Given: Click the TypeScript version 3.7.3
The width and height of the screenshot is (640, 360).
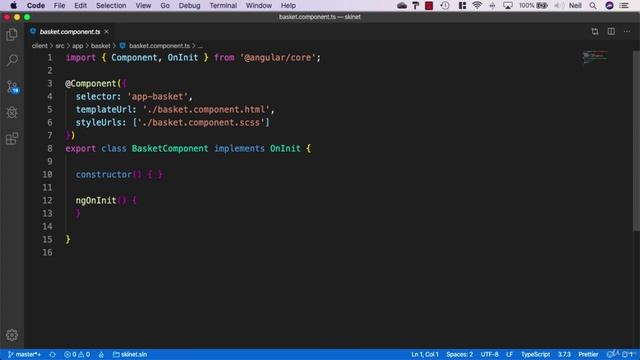Looking at the screenshot, I should (x=564, y=354).
